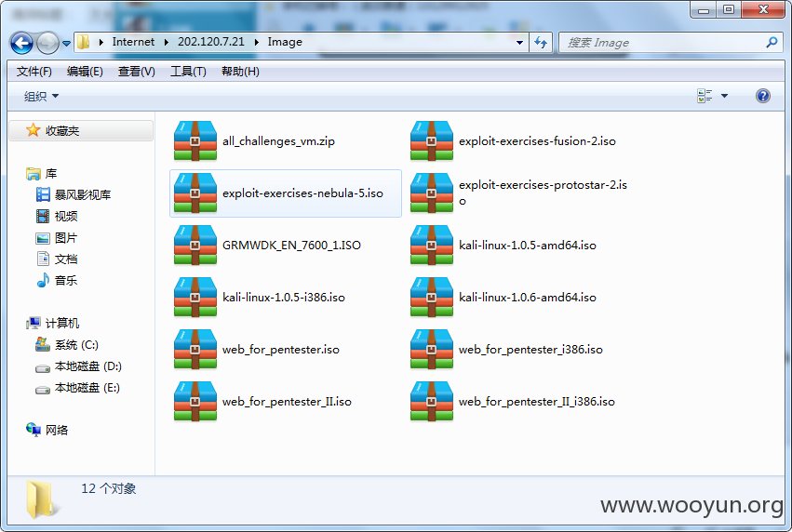
Task: Expand the arrow before Image in path
Action: point(257,43)
